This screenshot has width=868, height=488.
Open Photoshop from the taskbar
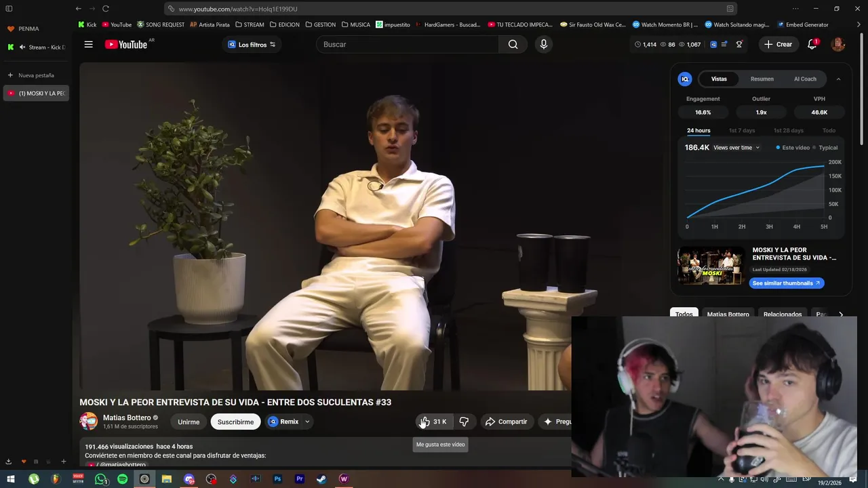coord(277,479)
